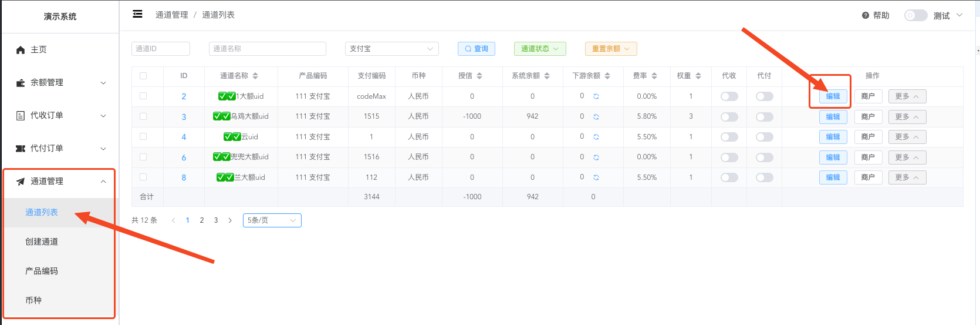Open the 通道状态 dropdown button
This screenshot has width=980, height=325.
(x=540, y=49)
